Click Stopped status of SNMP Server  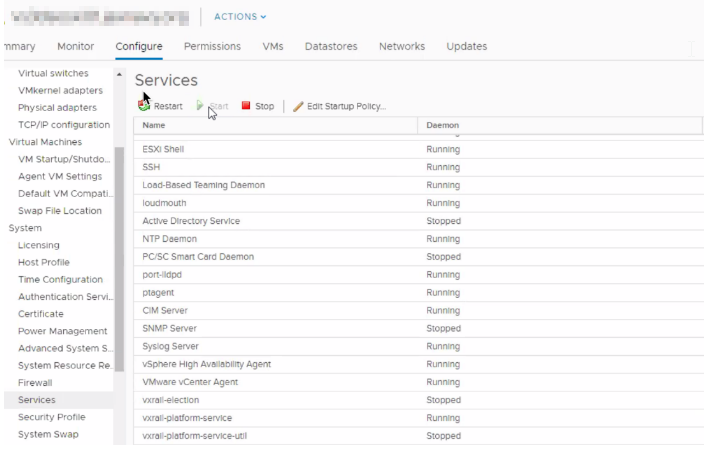tap(444, 328)
